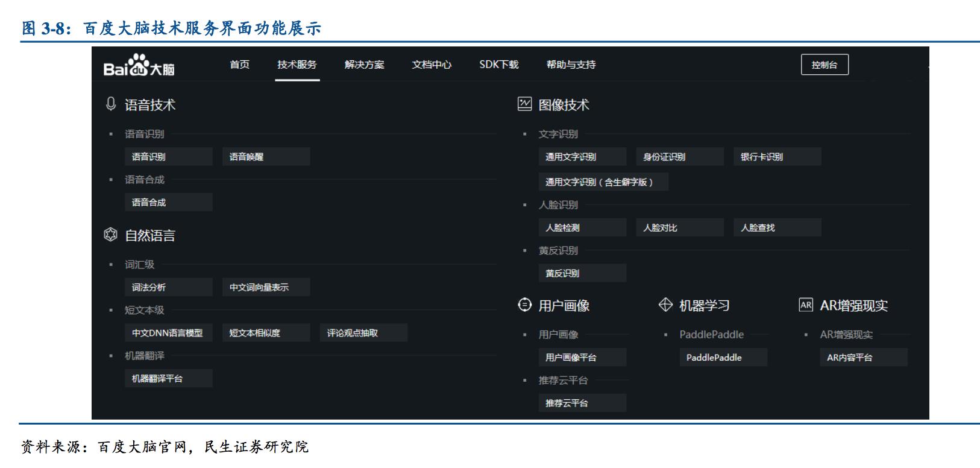Click the PaddlePaddle subcategory label
This screenshot has height=468, width=980.
(x=711, y=335)
